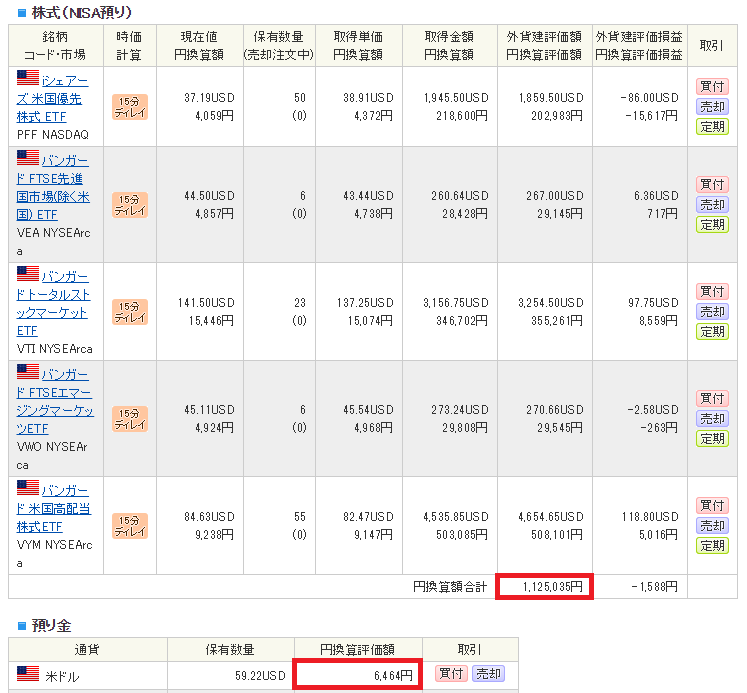Open the iShares PFF preferred stock ETF link
Image resolution: width=747 pixels, height=693 pixels.
click(52, 99)
